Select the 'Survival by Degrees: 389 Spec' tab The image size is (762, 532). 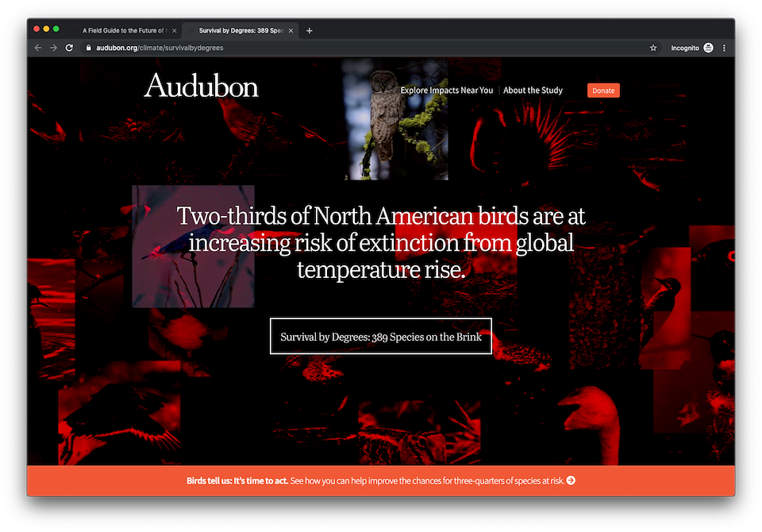click(x=241, y=31)
